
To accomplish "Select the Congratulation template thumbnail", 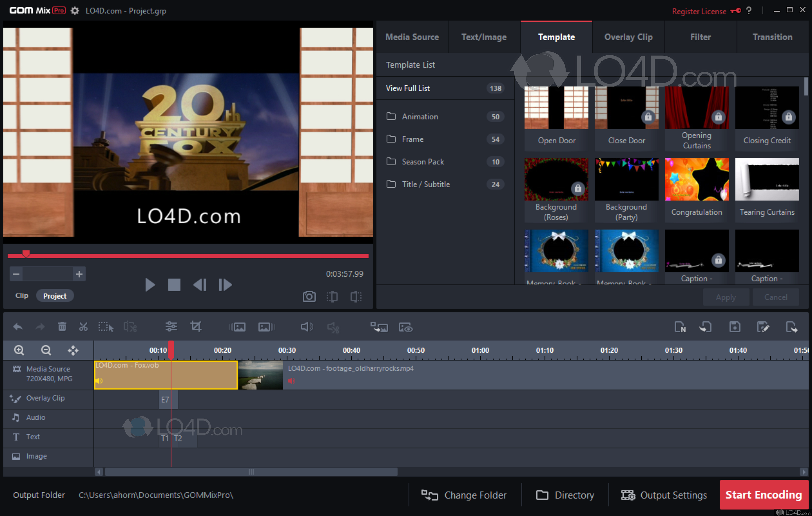I will 697,180.
